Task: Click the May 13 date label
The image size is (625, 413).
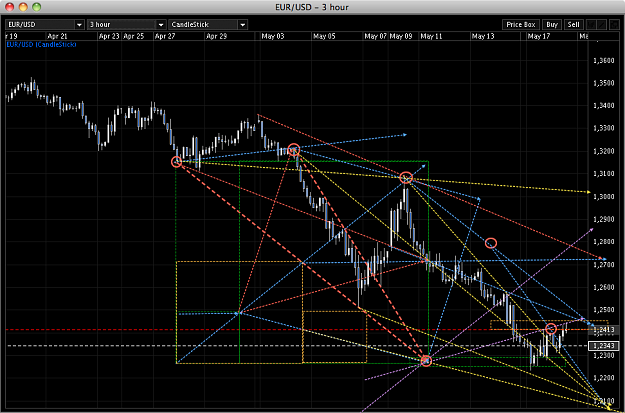Action: coord(483,36)
